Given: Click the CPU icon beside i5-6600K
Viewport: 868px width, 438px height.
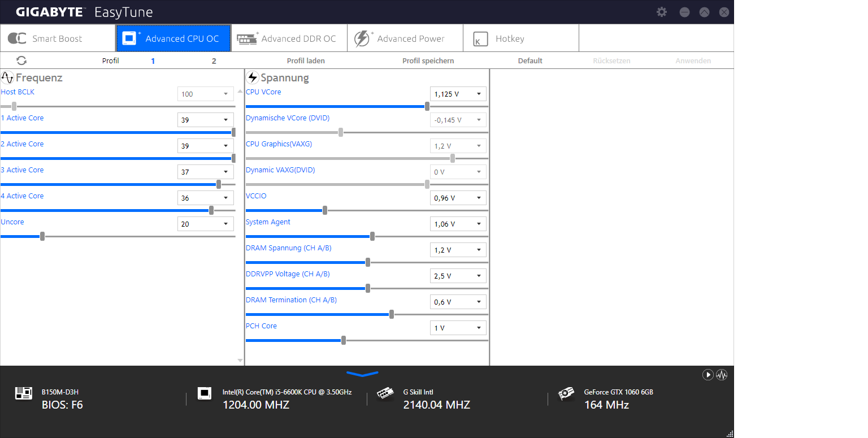Looking at the screenshot, I should pos(205,393).
